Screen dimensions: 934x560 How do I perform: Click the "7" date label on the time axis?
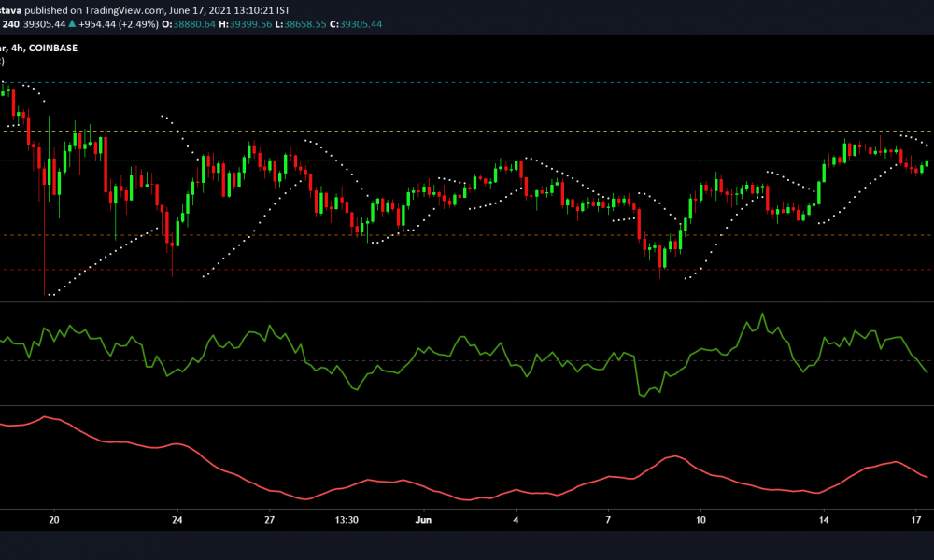608,520
